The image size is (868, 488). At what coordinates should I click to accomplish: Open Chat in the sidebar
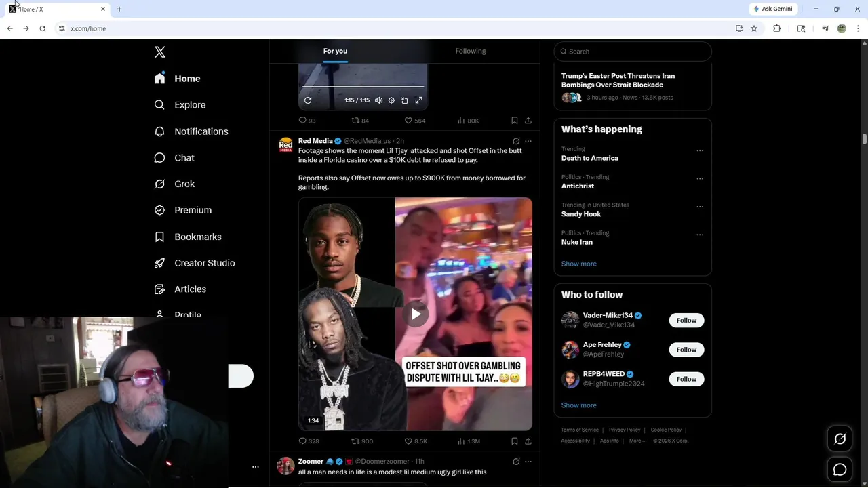click(x=174, y=157)
